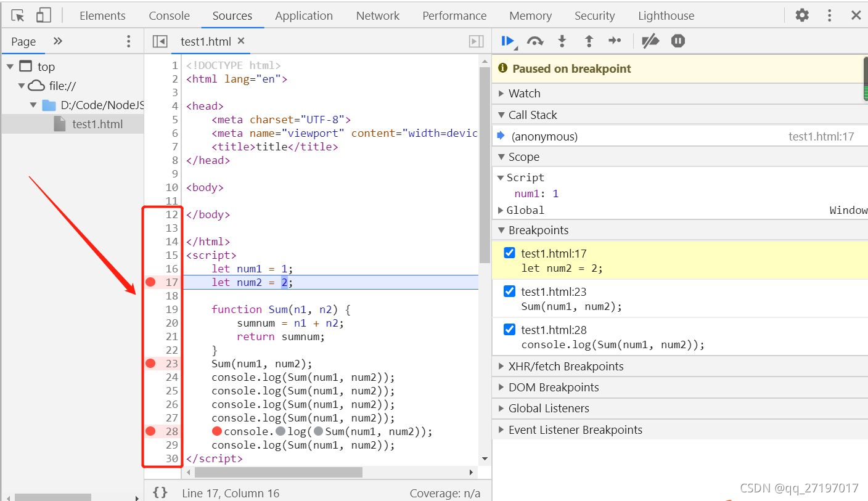Image resolution: width=868 pixels, height=501 pixels.
Task: Show more navigator tabs with double chevron
Action: [58, 41]
